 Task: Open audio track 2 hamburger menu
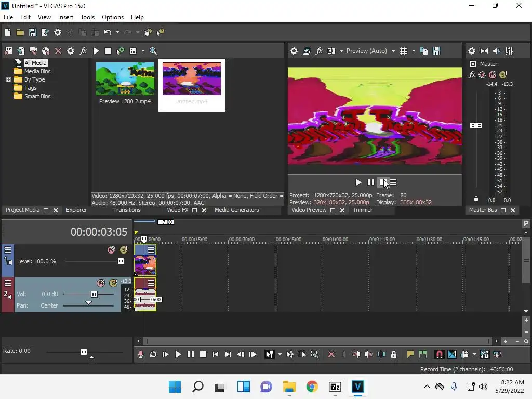(x=8, y=283)
